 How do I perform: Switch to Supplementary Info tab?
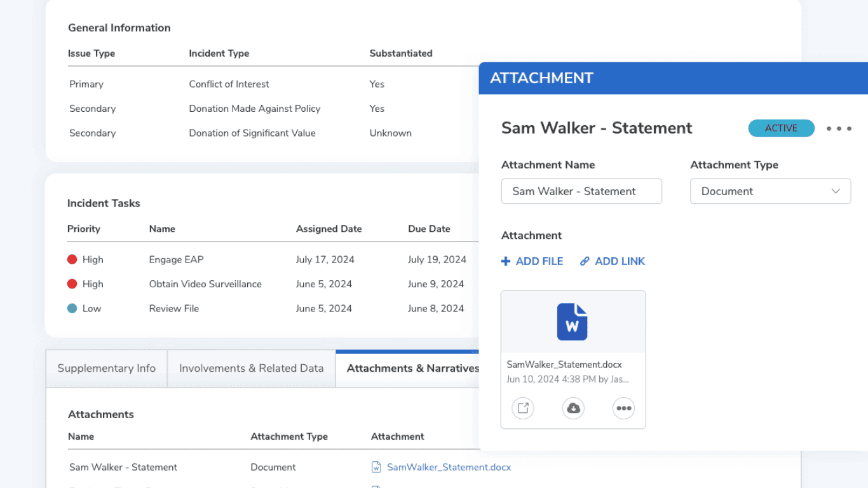point(106,369)
